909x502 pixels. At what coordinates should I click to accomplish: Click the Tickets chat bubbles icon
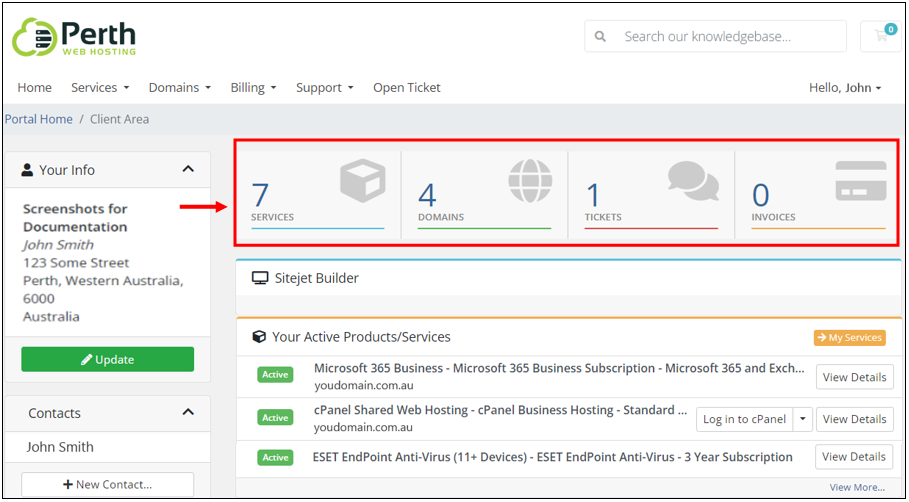tap(693, 181)
